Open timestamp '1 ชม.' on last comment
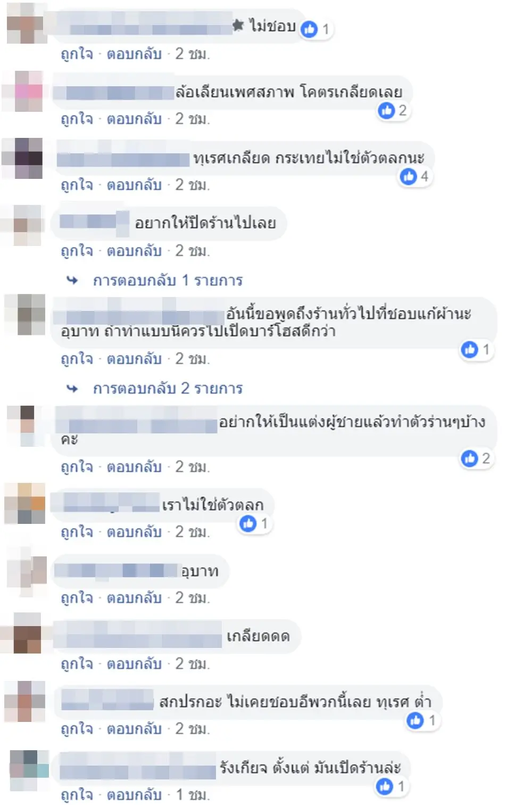 point(193,795)
